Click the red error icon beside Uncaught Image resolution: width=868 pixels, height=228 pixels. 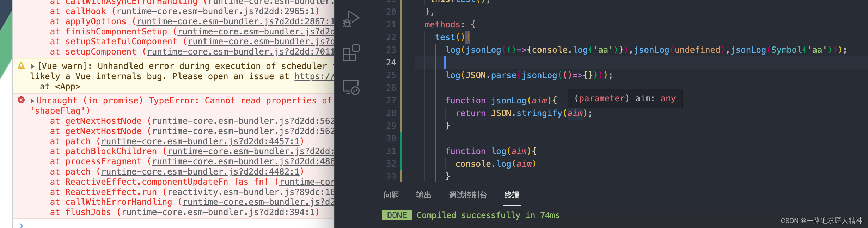point(21,100)
